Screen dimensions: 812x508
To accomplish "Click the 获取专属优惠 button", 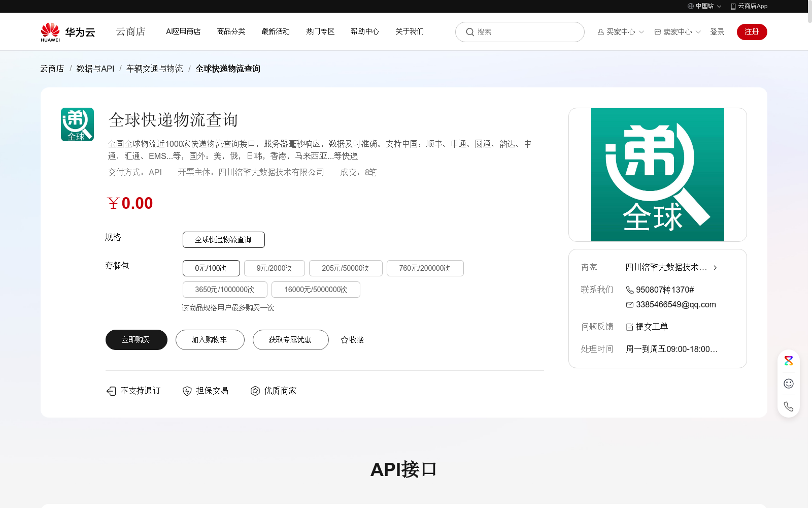I will pos(291,340).
